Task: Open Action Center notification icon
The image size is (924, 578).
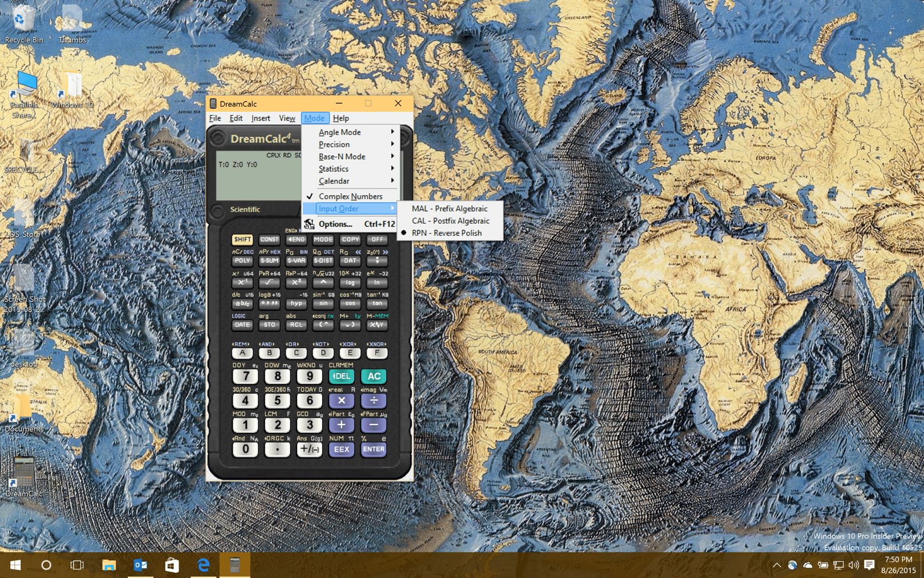Action: point(869,565)
